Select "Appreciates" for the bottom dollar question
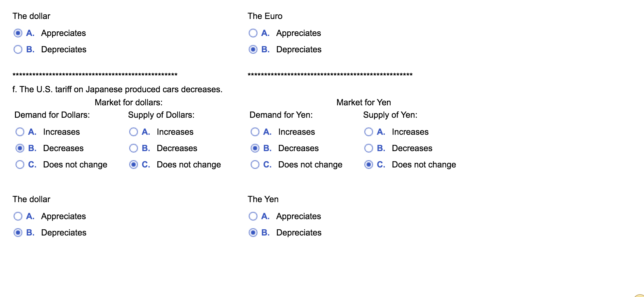This screenshot has height=297, width=644. 18,216
